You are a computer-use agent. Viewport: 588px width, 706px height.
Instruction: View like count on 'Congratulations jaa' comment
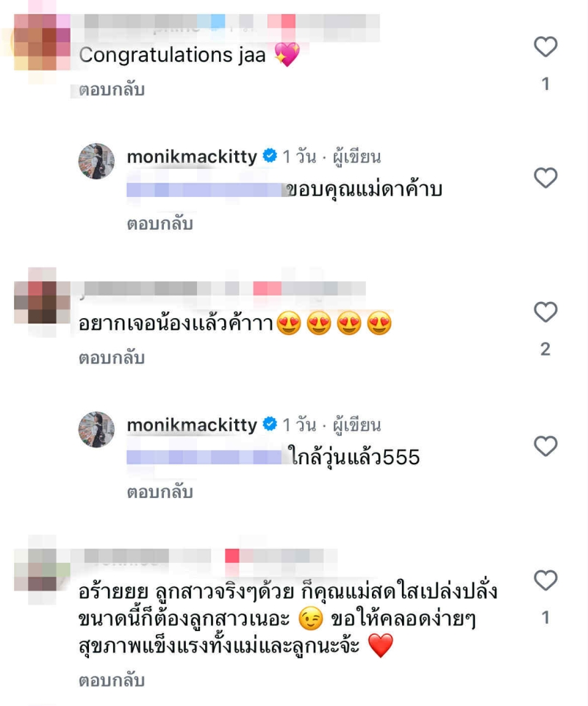pos(545,84)
